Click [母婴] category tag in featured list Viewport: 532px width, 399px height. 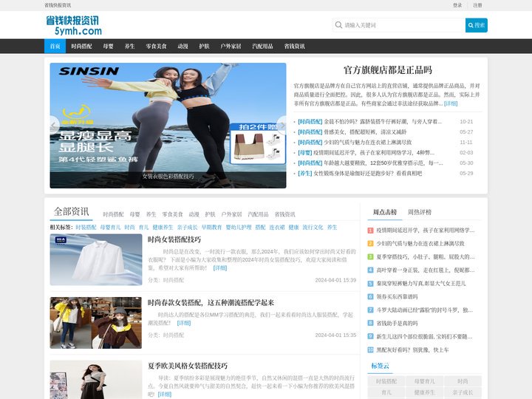(x=304, y=153)
